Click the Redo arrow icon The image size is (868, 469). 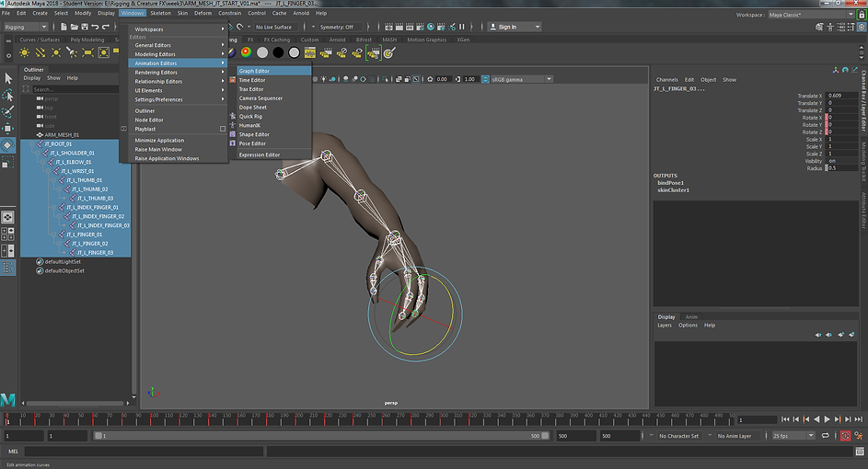coord(106,27)
